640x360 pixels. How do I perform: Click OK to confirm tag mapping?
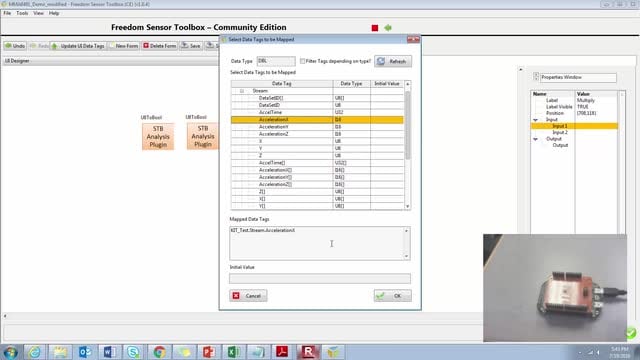tap(392, 296)
